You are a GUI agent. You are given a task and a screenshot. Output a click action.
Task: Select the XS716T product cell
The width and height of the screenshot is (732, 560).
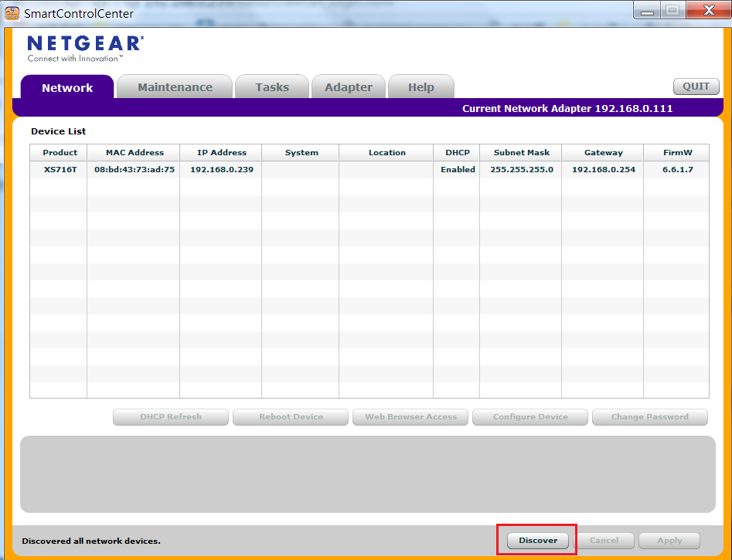[59, 169]
